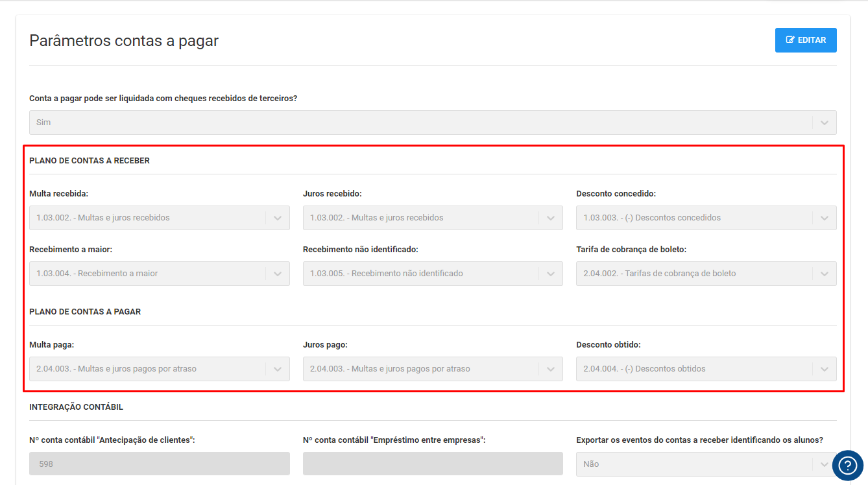Open Tarifa de cobrança de boleto dropdown

tap(706, 274)
